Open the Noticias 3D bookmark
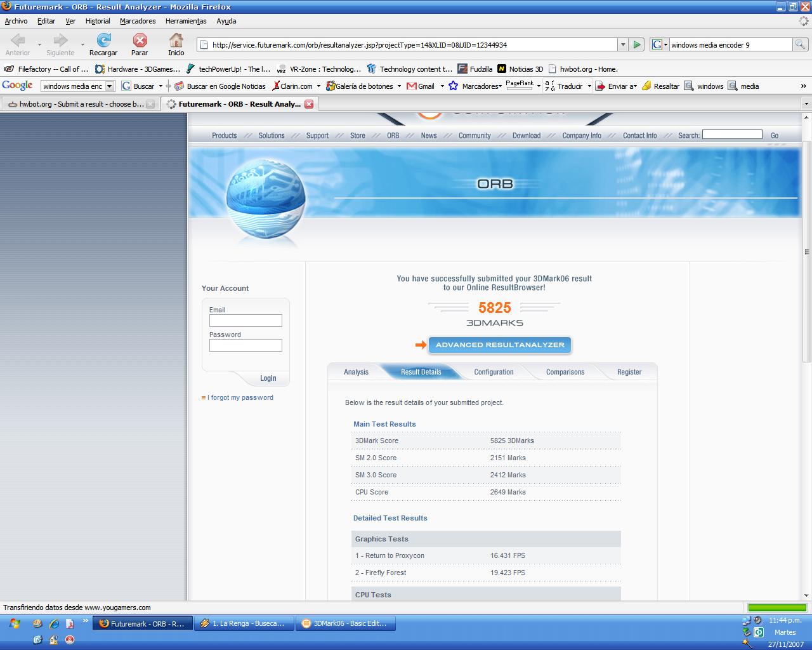Viewport: 812px width, 650px height. coord(520,69)
